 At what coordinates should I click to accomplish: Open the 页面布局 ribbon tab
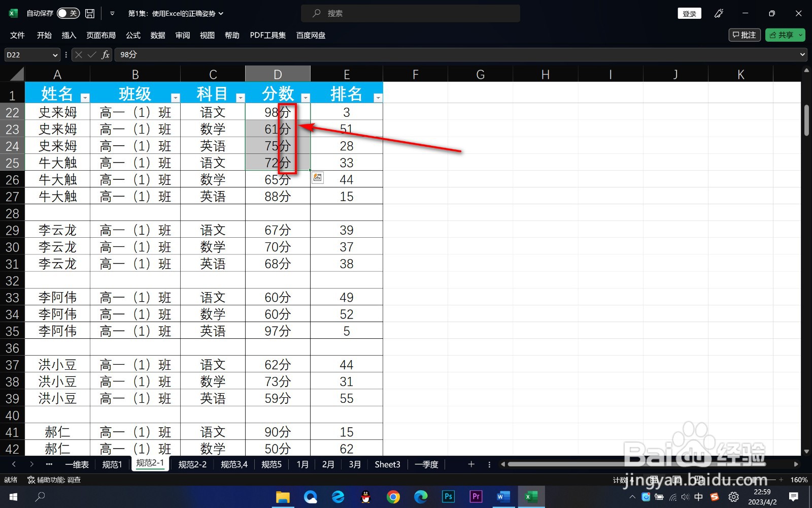pyautogui.click(x=101, y=35)
